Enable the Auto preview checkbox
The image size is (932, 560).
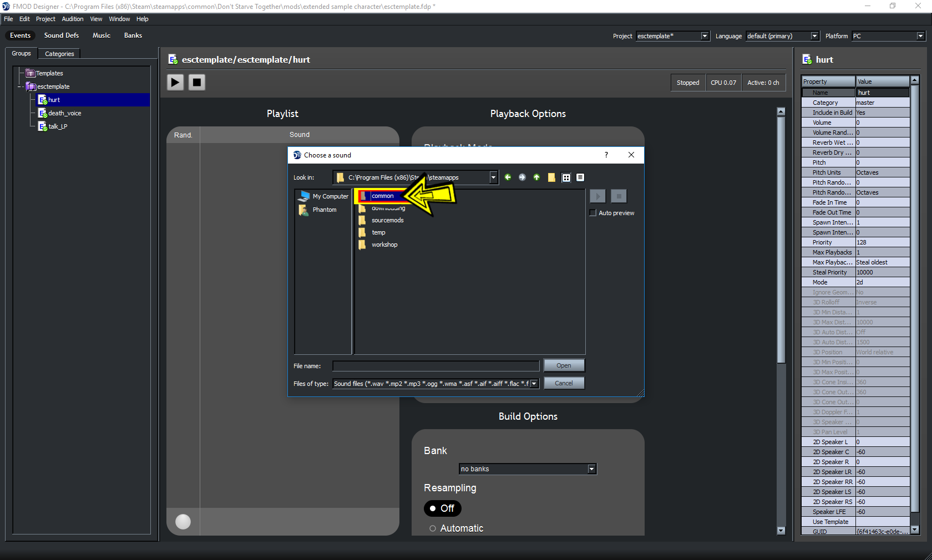[x=593, y=213]
